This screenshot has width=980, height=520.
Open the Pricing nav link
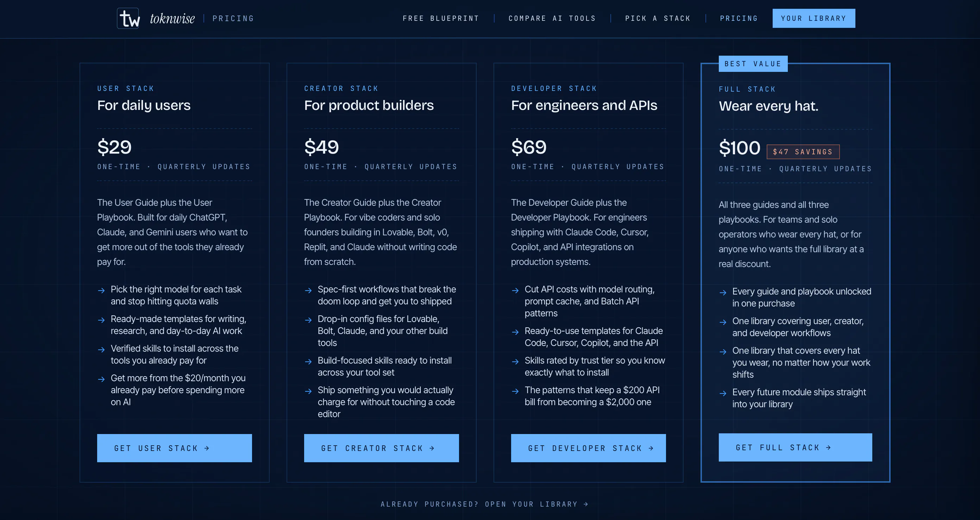tap(739, 18)
